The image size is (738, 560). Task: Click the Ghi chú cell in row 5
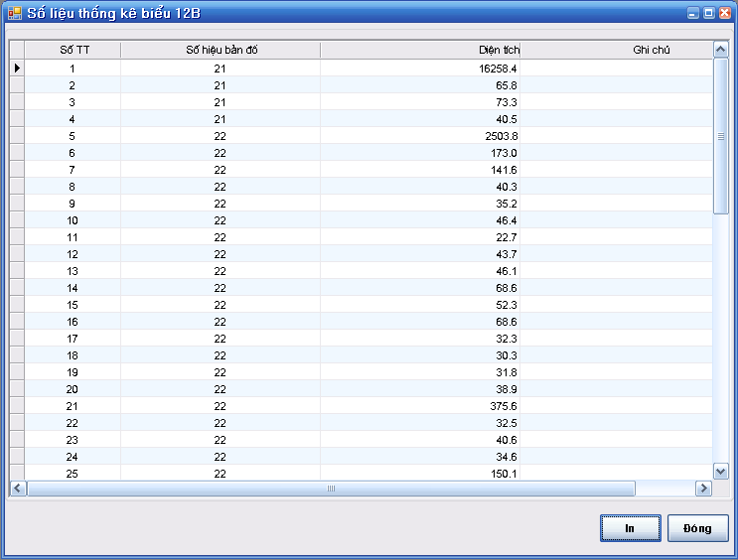pyautogui.click(x=615, y=136)
